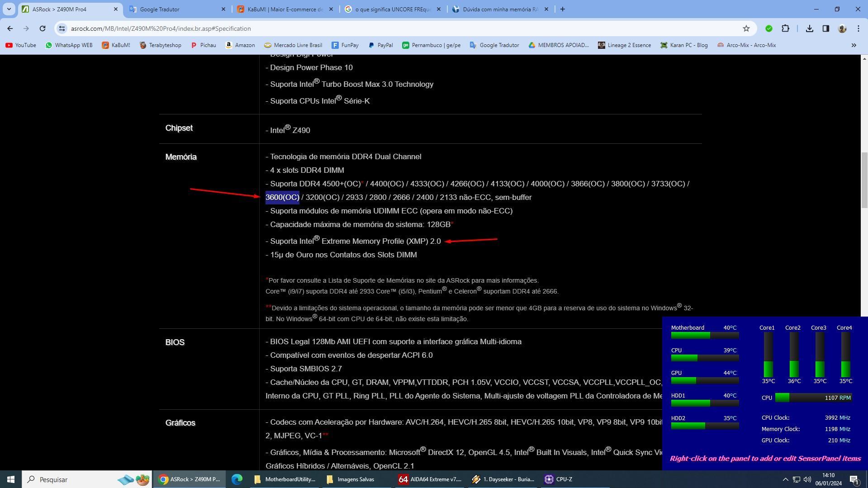Click the Memory Clock value in SensorPanel

[837, 429]
